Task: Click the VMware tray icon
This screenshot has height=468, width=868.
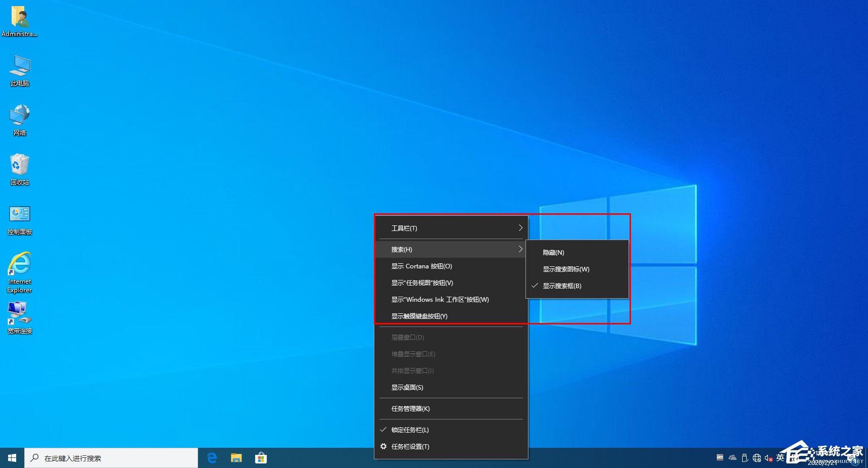Action: point(720,457)
